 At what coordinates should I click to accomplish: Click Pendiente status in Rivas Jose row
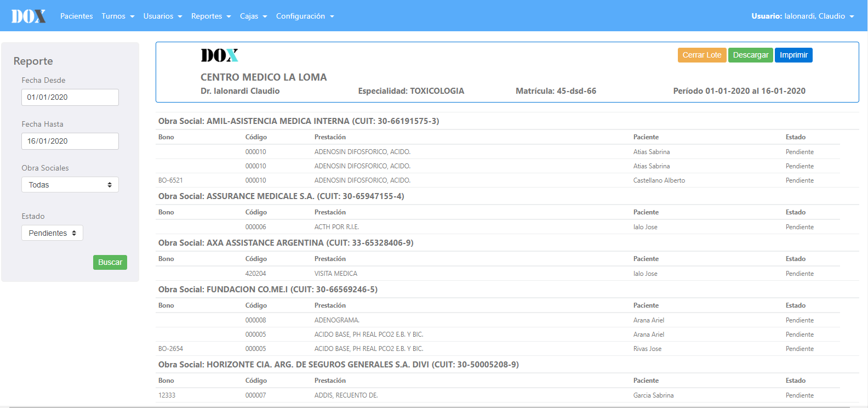800,349
